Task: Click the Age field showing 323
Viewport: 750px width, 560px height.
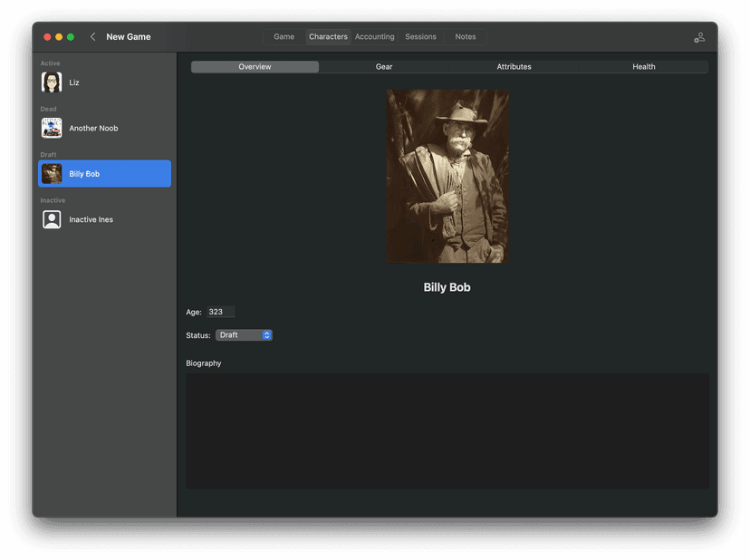Action: click(220, 312)
